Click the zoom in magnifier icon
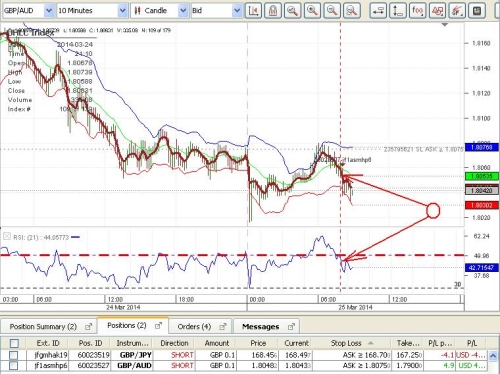The image size is (500, 374). (x=312, y=11)
